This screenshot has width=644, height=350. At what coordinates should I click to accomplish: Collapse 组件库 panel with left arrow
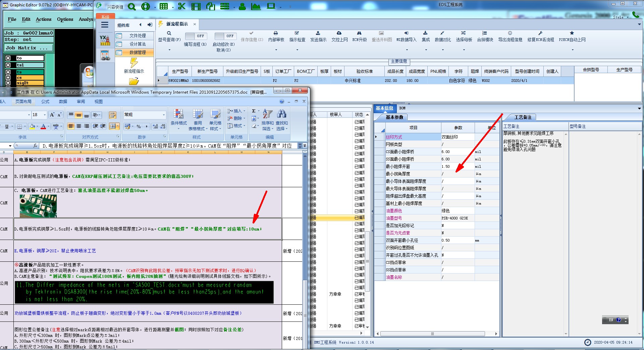point(140,25)
